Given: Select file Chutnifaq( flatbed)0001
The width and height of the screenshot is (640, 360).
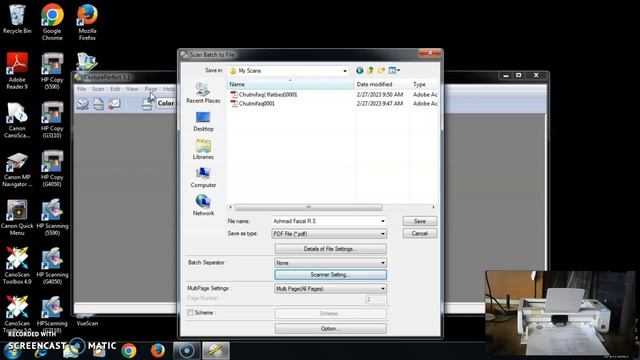Looking at the screenshot, I should pos(268,94).
